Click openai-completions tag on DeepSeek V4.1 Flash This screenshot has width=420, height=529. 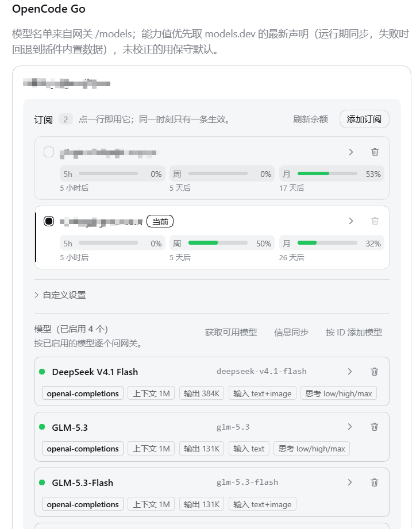[x=83, y=393]
